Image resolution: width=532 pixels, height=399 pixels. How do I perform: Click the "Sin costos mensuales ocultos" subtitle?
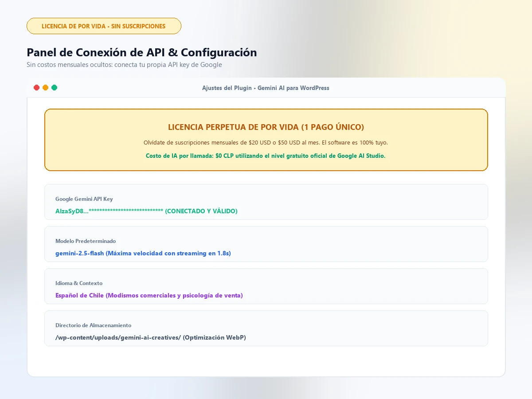[x=124, y=65]
